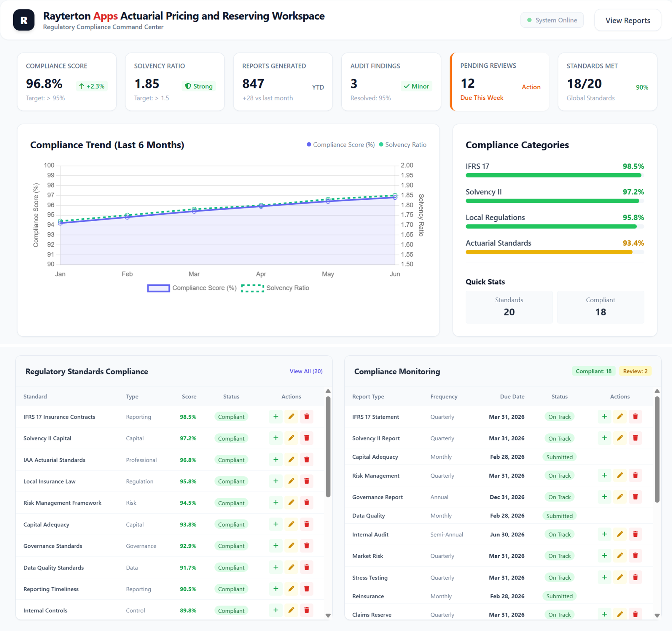Edit the Internal Audit report row
The image size is (672, 631).
[620, 534]
